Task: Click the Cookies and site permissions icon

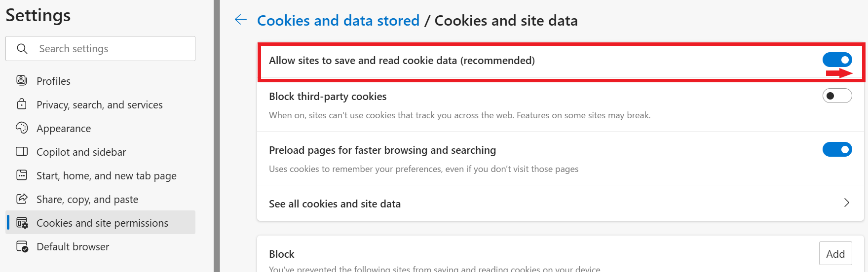Action: click(22, 223)
